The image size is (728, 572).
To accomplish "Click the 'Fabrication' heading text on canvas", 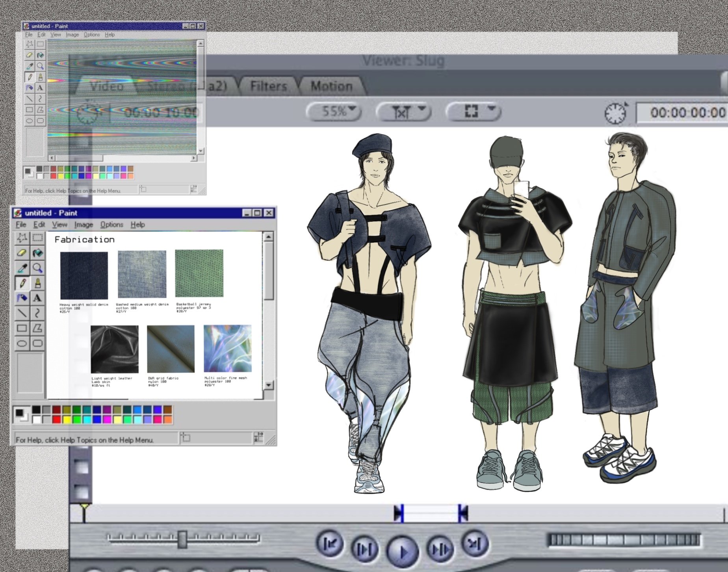I will (84, 240).
